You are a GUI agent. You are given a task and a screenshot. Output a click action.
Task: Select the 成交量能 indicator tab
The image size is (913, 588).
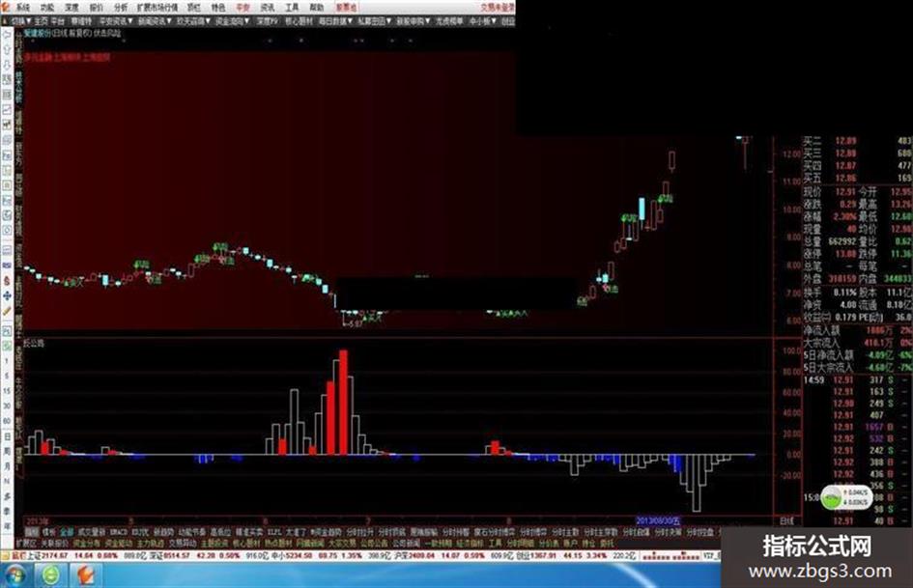pos(92,532)
